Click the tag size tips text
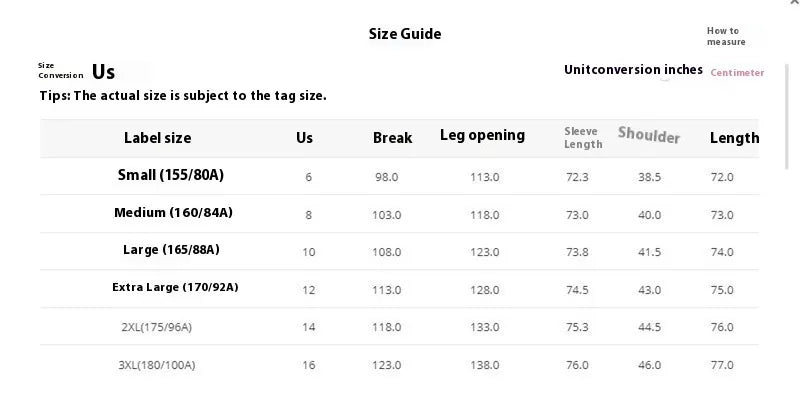Image resolution: width=800 pixels, height=406 pixels. coord(183,96)
